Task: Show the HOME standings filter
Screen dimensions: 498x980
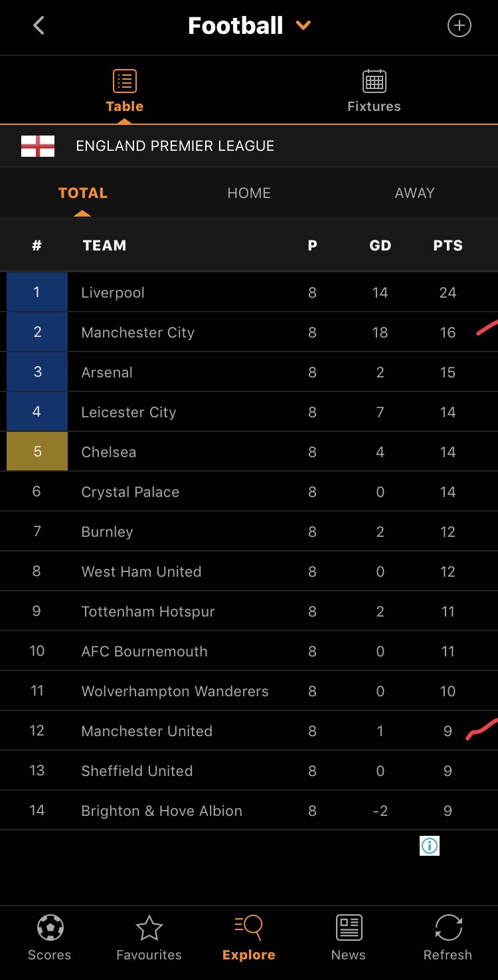Action: pyautogui.click(x=249, y=193)
